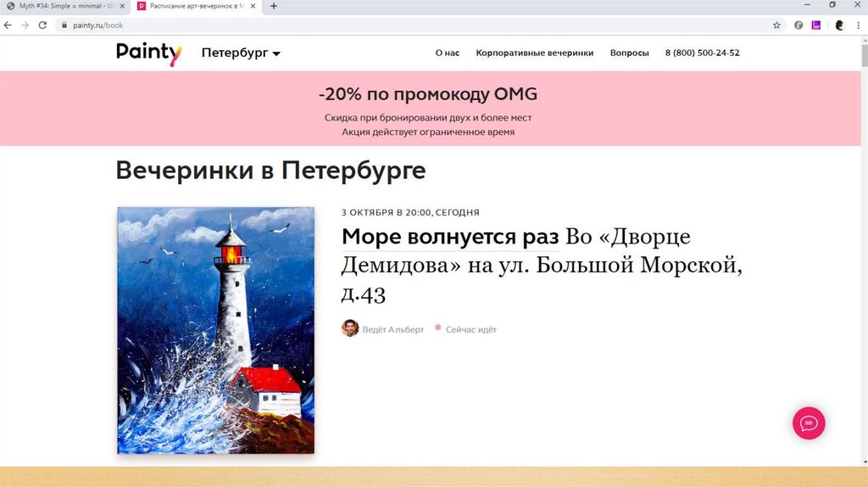Click the Painty logo
The width and height of the screenshot is (868, 487).
point(149,53)
